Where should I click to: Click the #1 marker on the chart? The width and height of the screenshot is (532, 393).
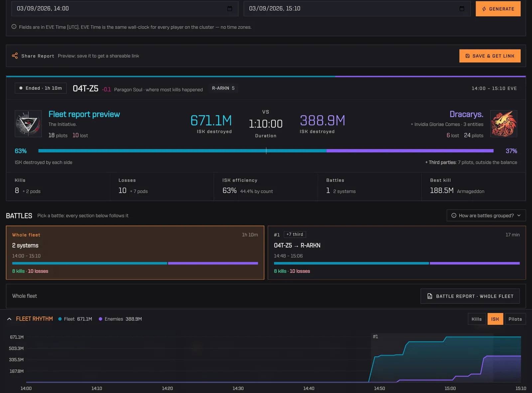tap(375, 337)
